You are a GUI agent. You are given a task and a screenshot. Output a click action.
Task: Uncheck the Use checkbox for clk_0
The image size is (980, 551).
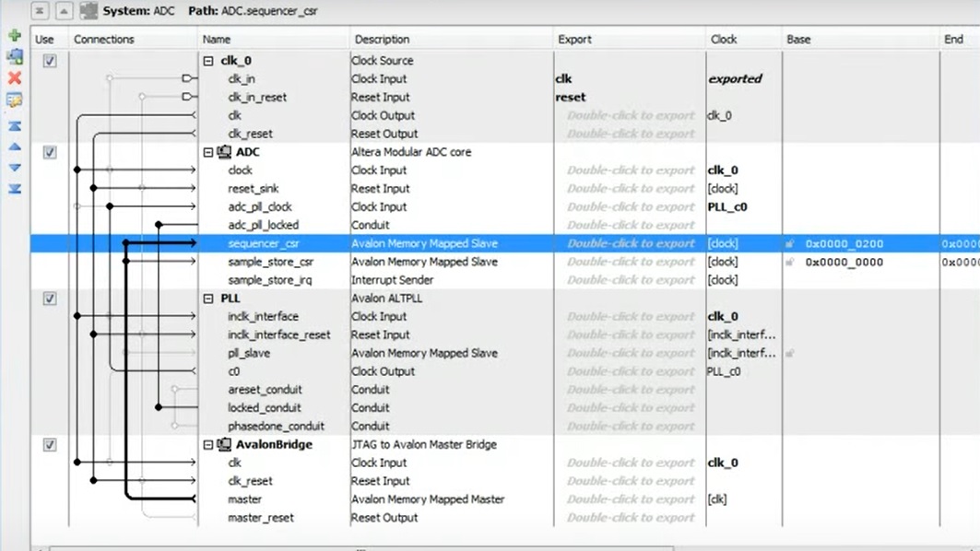tap(50, 61)
